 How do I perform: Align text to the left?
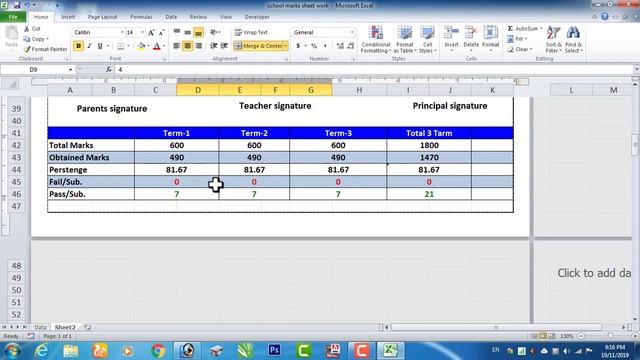(x=177, y=46)
